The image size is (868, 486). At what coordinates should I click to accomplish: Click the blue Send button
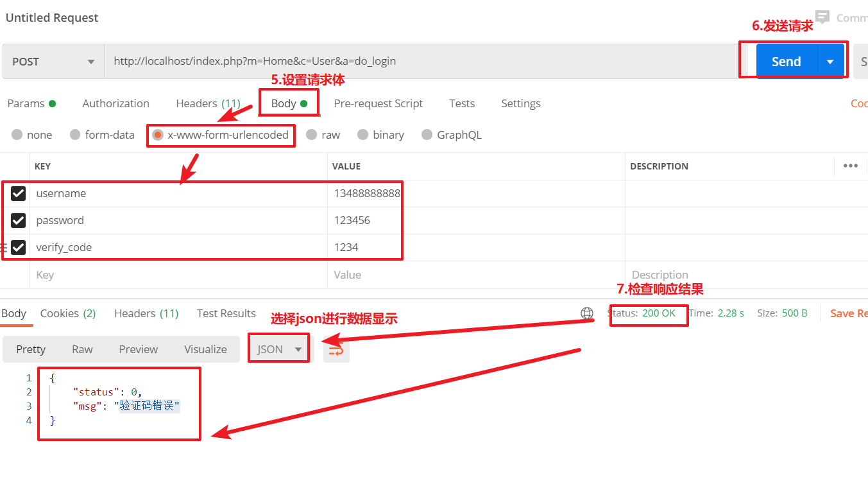click(787, 62)
